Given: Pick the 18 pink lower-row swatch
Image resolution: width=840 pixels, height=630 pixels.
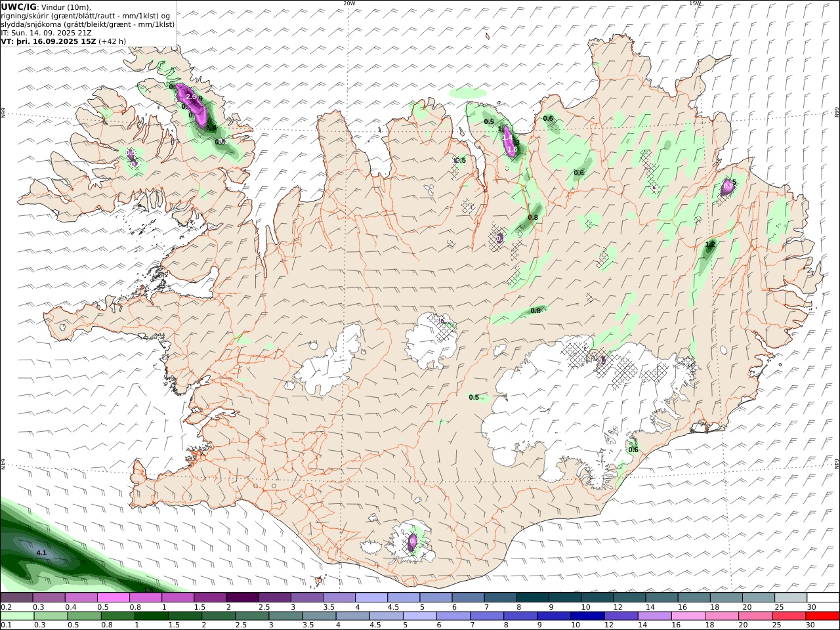Looking at the screenshot, I should [x=721, y=616].
